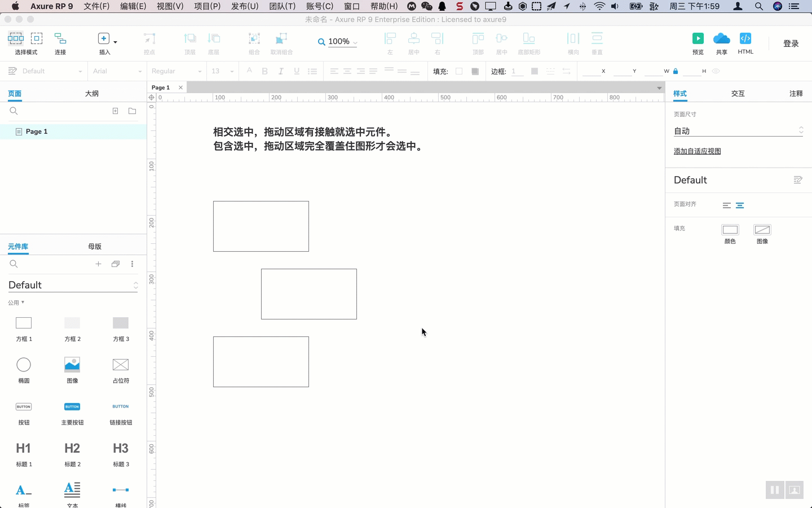Toggle the widget visibility eye icon

[x=716, y=71]
